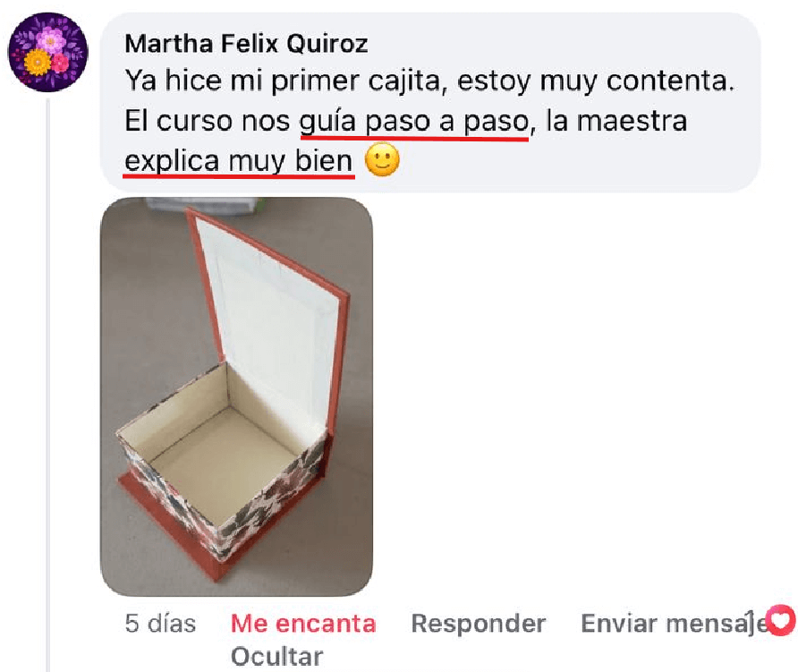Click the vertical comment thread line
The width and height of the screenshot is (798, 672).
coord(48,385)
